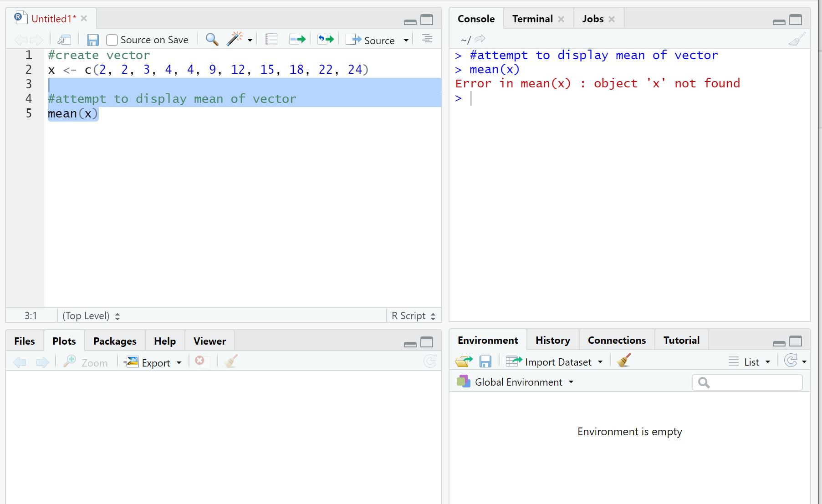Image resolution: width=822 pixels, height=504 pixels.
Task: Open Global Environment selector dropdown
Action: click(x=515, y=382)
